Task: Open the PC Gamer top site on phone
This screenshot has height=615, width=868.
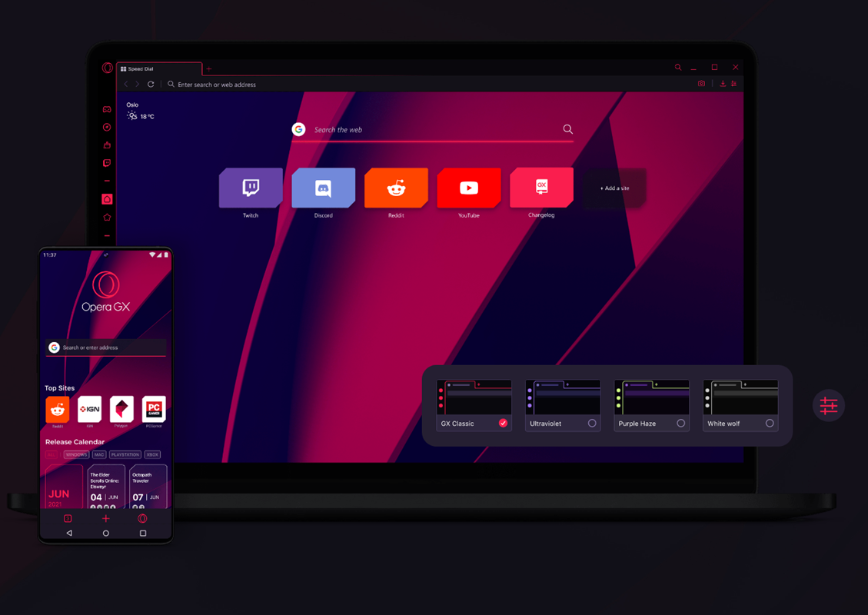Action: point(154,409)
